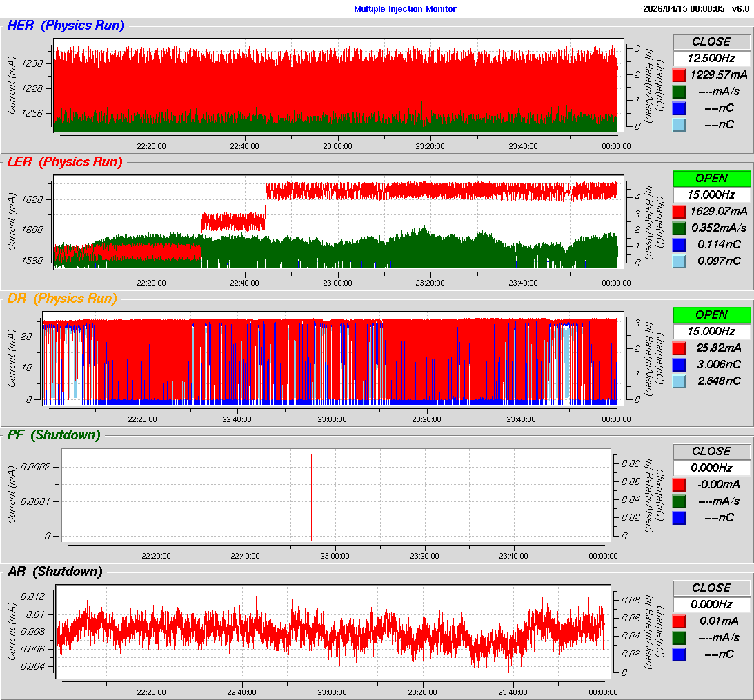The height and width of the screenshot is (700, 754).
Task: Click the dark blue swatch beside 0.114nC
Action: click(x=679, y=244)
